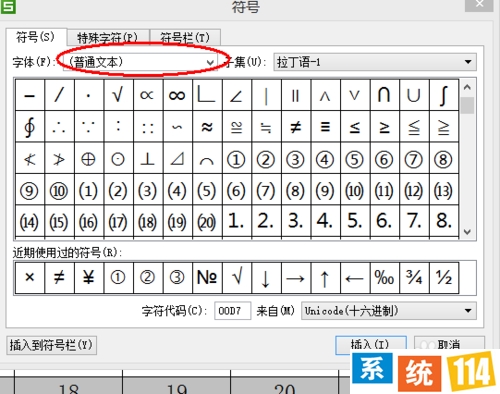500x394 pixels.
Task: Open the 字体 font dropdown
Action: pos(140,62)
